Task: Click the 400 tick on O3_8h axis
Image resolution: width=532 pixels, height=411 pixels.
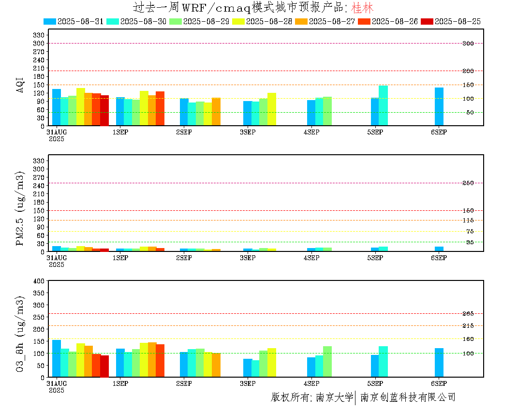Action: pyautogui.click(x=39, y=281)
